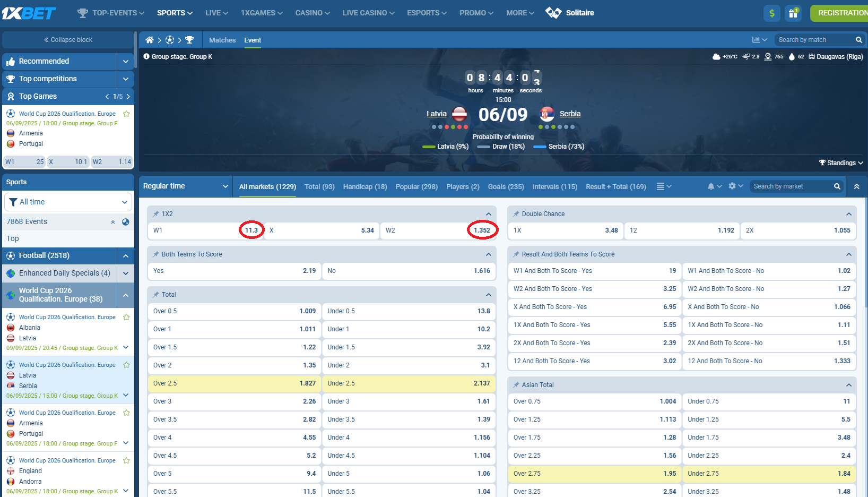Favorite the England Andorra match star
Screen dimensions: 868x497
tap(126, 460)
